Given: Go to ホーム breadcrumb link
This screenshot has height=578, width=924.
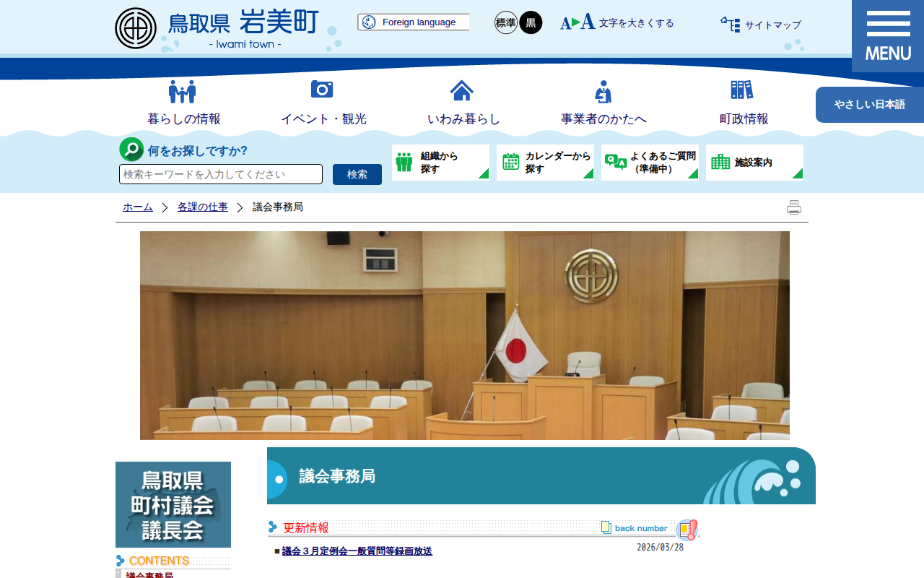Looking at the screenshot, I should (x=138, y=207).
